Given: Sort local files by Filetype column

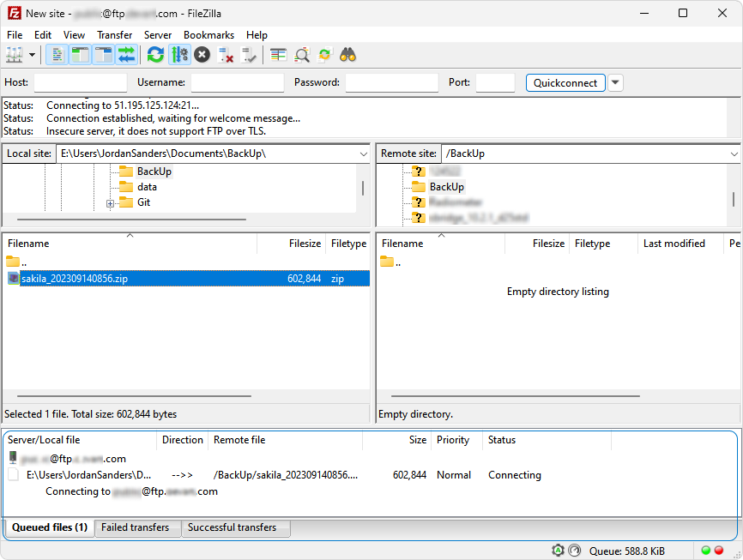Looking at the screenshot, I should 348,244.
